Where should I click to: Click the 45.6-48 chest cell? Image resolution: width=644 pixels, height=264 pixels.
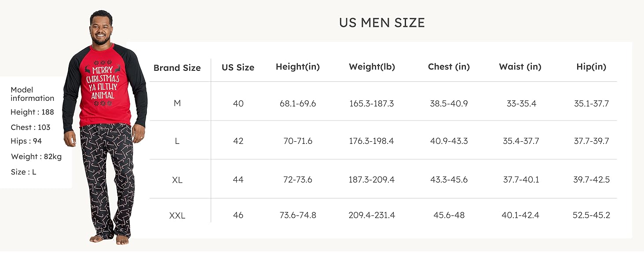pyautogui.click(x=449, y=215)
